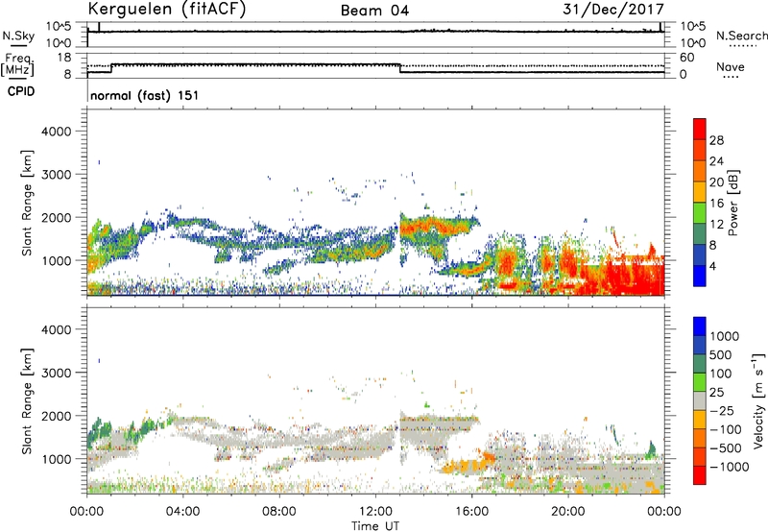The height and width of the screenshot is (532, 768).
Task: Click the 'Slant Range [km]' label of velocity panel
Action: click(x=27, y=401)
